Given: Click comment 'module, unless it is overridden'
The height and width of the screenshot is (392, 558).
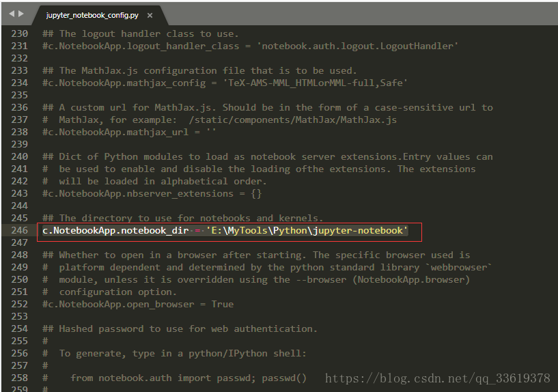Looking at the screenshot, I should pos(256,280).
